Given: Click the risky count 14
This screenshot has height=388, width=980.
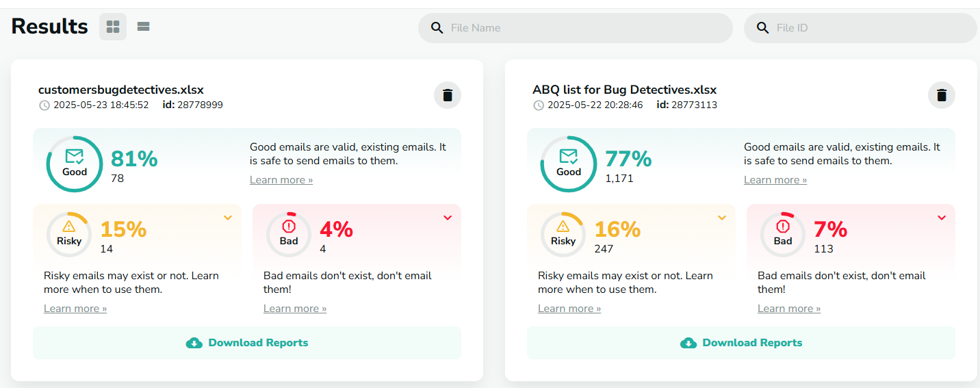Looking at the screenshot, I should click(107, 249).
